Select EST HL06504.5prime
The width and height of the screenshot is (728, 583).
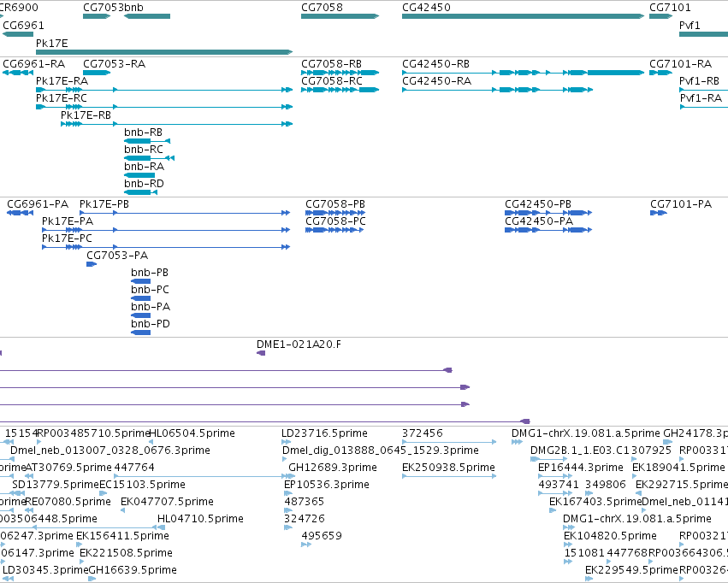pos(192,433)
